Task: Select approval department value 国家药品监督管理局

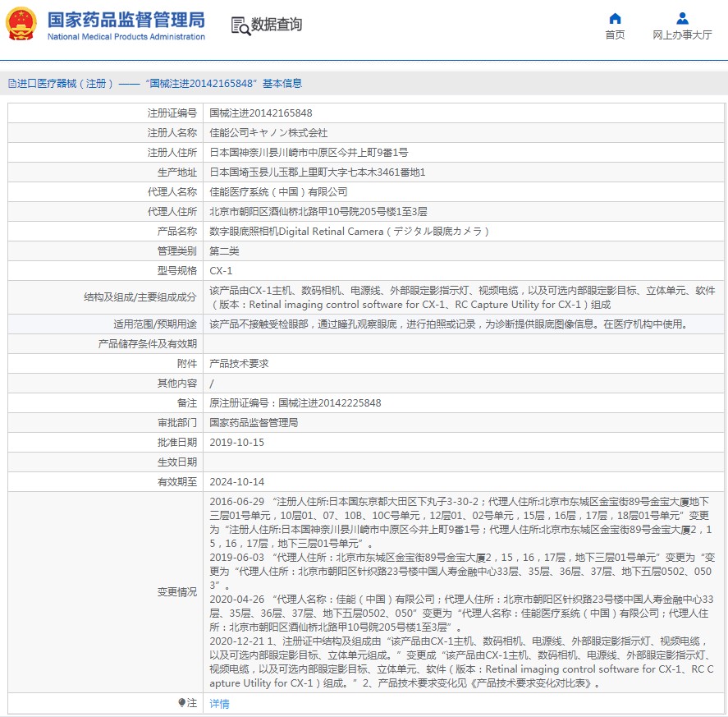Action: tap(254, 423)
